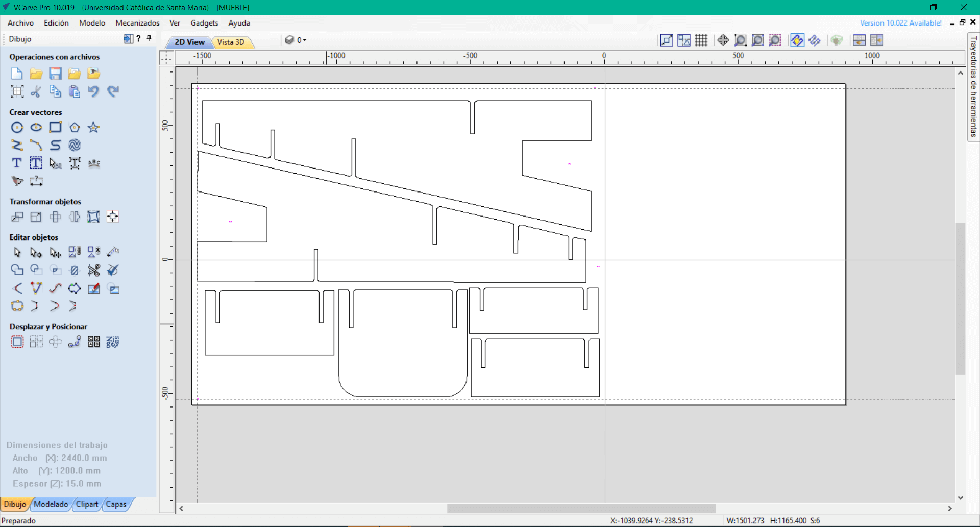Viewport: 980px width, 527px height.
Task: Open the Gadgets menu
Action: pyautogui.click(x=204, y=23)
